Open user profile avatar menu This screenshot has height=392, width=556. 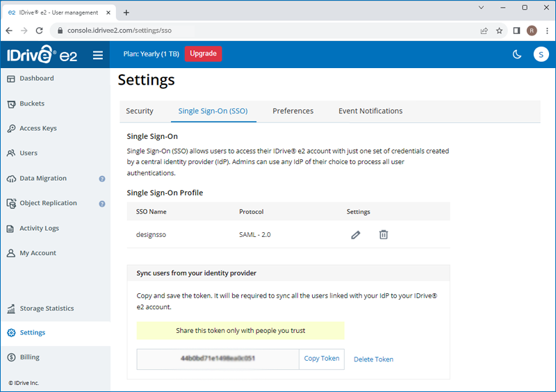coord(541,55)
